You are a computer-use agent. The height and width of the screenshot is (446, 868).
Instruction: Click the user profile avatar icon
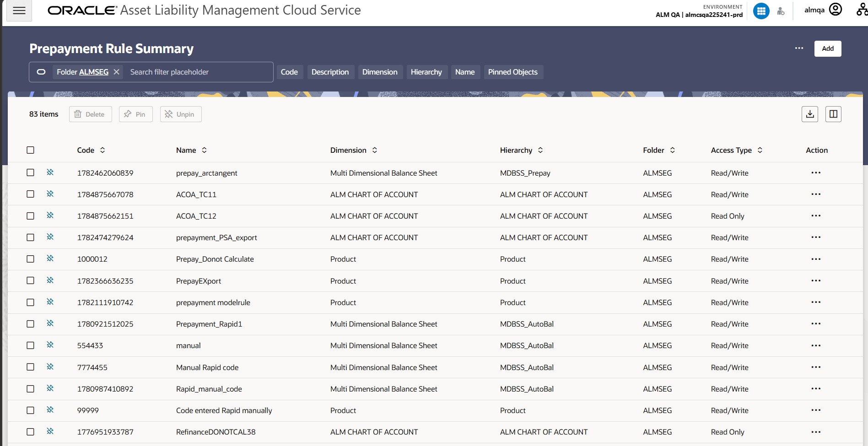836,10
